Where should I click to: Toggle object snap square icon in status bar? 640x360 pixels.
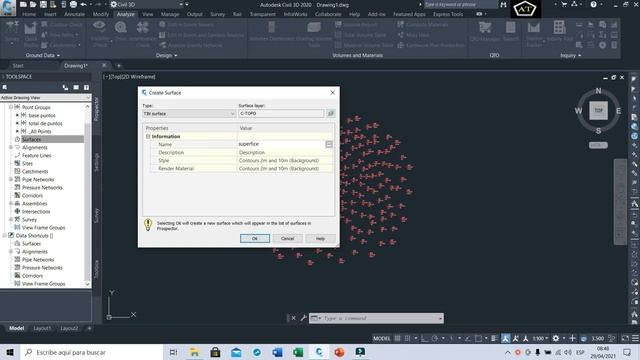[x=478, y=338]
